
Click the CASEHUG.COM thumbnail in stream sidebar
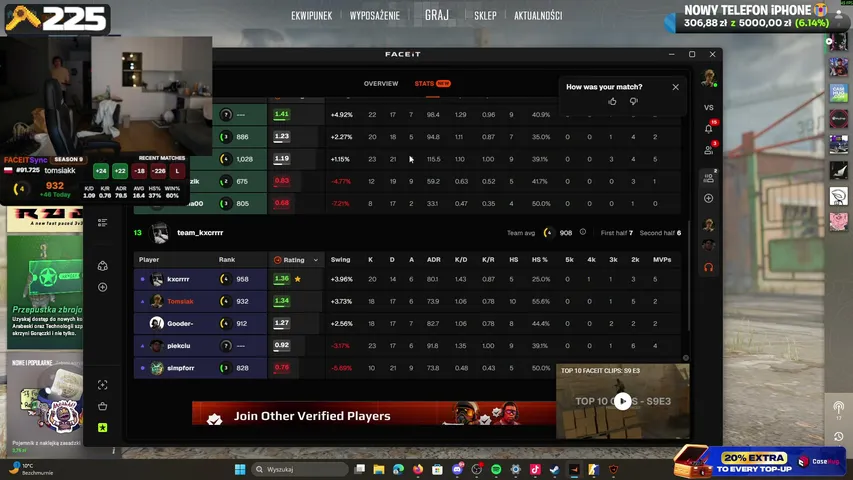coord(838,93)
